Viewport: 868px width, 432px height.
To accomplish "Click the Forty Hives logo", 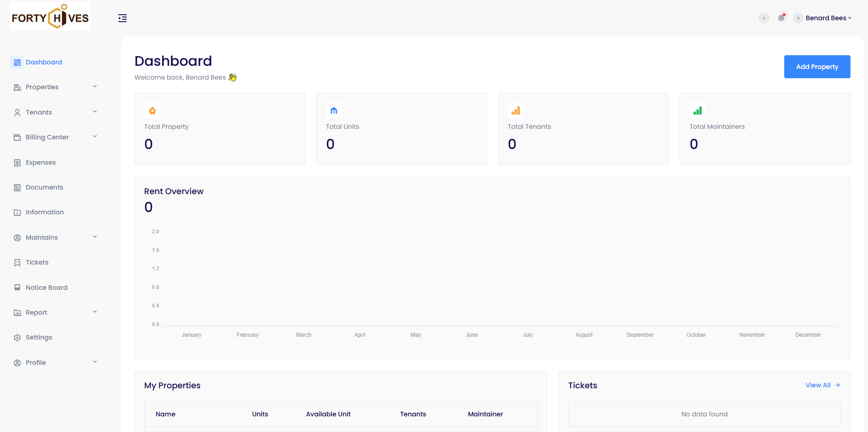I will [x=51, y=17].
